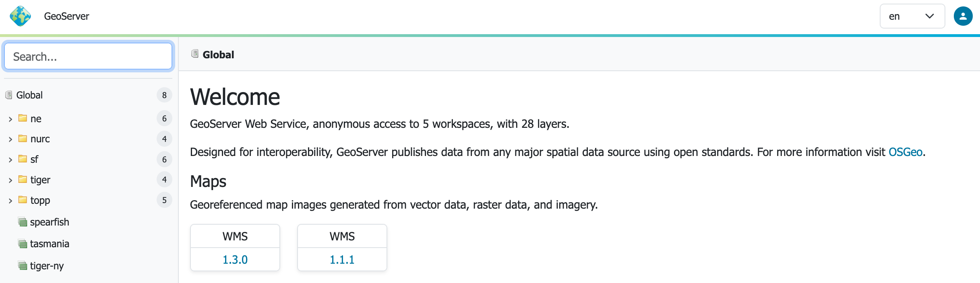The height and width of the screenshot is (283, 980).
Task: Click the tasmania layer group icon
Action: click(x=23, y=244)
